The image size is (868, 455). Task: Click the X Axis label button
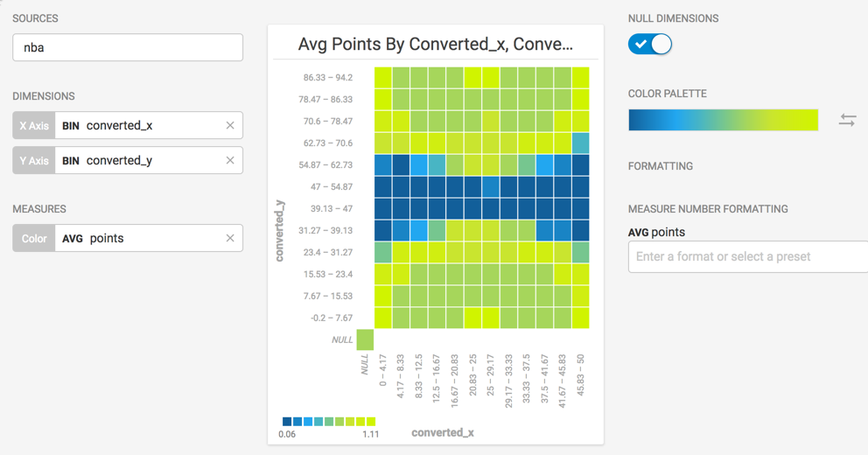click(x=34, y=125)
